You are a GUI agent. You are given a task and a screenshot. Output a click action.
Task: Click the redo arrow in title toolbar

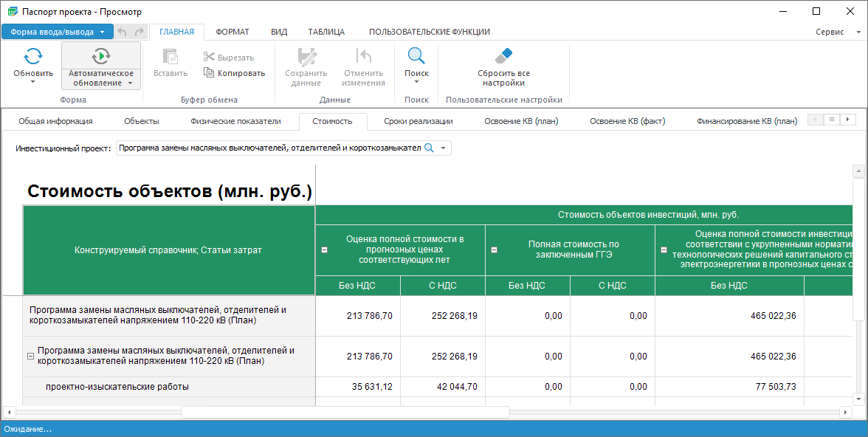coord(139,32)
